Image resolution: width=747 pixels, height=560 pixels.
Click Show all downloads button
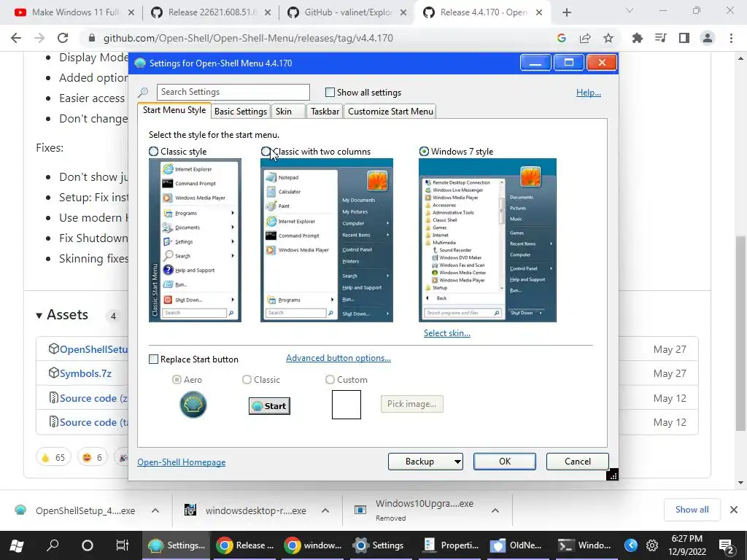692,510
